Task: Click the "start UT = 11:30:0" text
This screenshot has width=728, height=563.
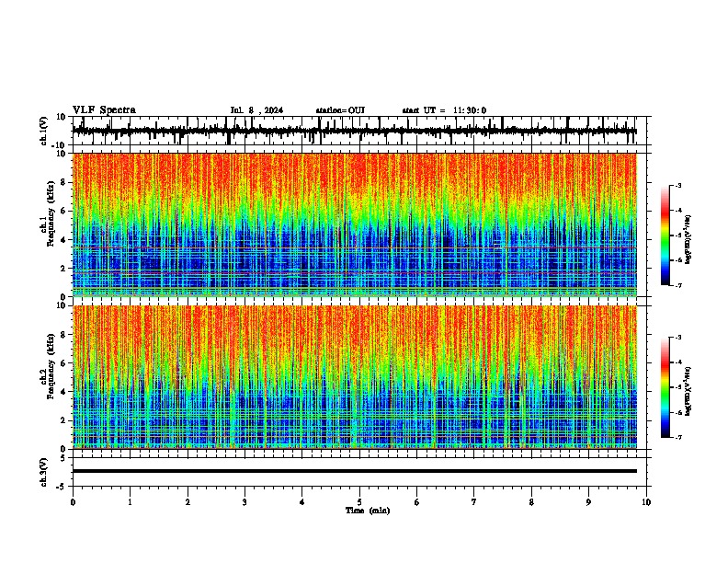Action: coord(444,110)
